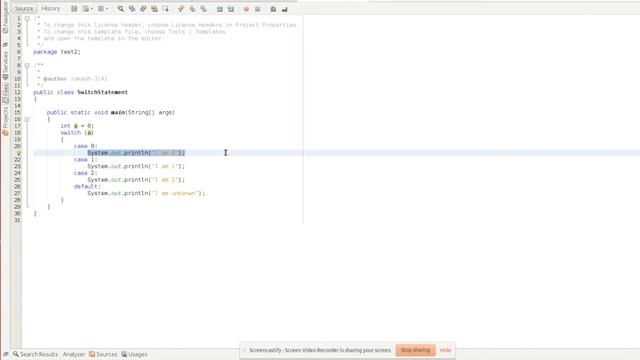Click Find Next Occurrence toolbar icon

click(143, 9)
